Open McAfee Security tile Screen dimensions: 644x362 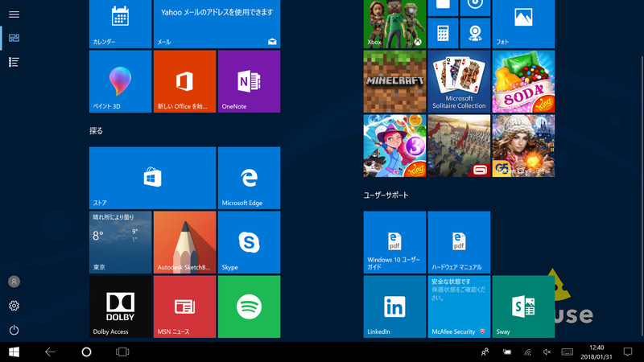coord(459,306)
